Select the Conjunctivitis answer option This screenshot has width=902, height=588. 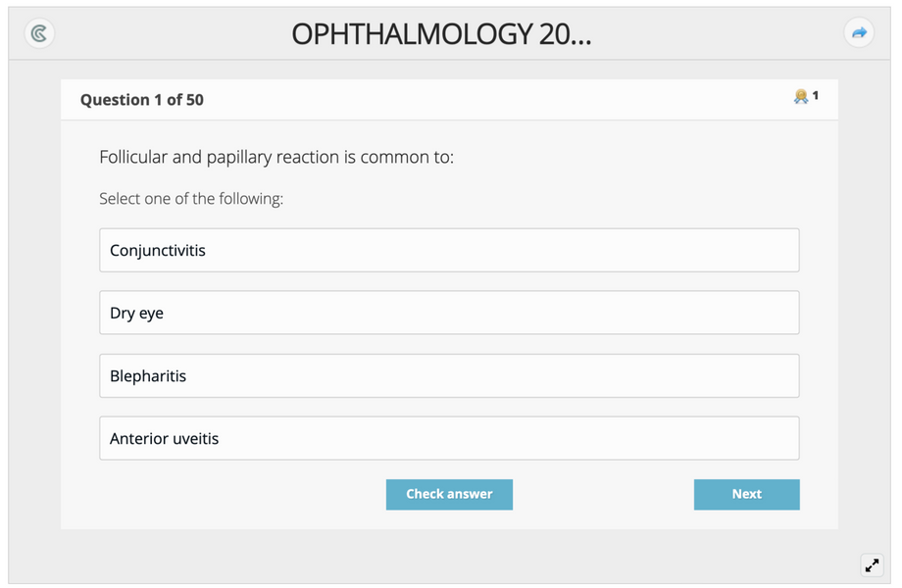tap(449, 250)
